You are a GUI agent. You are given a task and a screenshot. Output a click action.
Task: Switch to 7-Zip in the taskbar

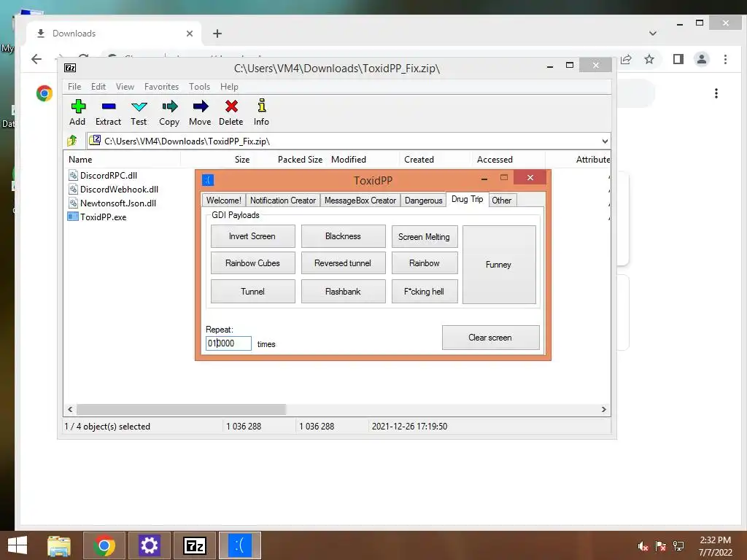pos(194,545)
